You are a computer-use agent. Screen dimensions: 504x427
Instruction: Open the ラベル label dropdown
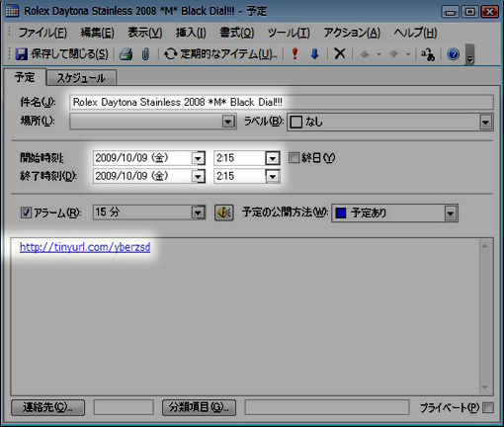click(x=485, y=123)
